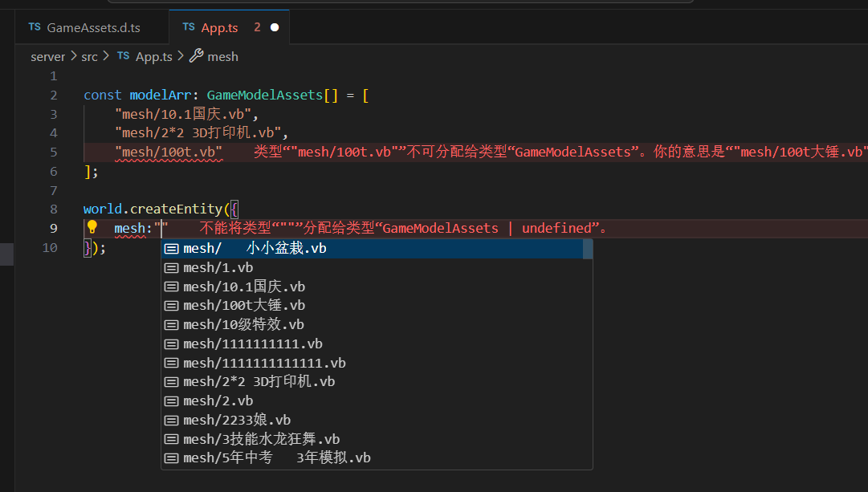The image size is (868, 492).
Task: Click the TS icon in App.ts breadcrumb
Action: (x=123, y=56)
